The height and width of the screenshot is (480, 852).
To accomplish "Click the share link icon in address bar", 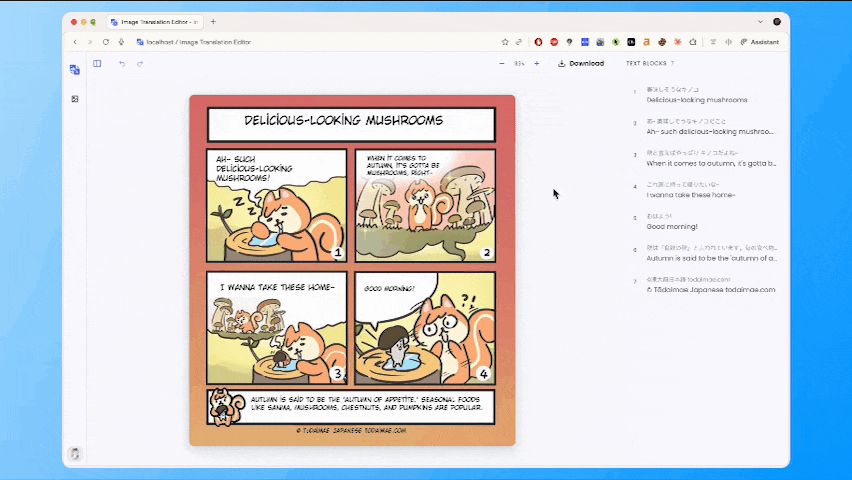I will tap(519, 42).
